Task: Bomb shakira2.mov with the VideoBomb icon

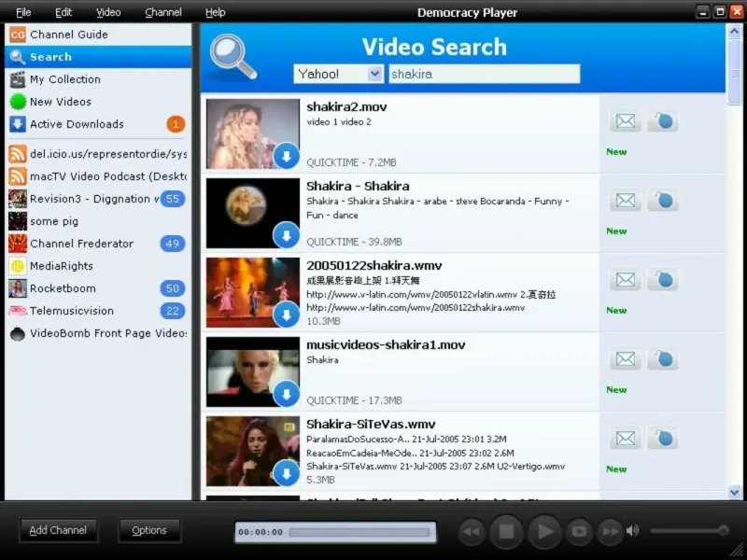Action: [663, 121]
